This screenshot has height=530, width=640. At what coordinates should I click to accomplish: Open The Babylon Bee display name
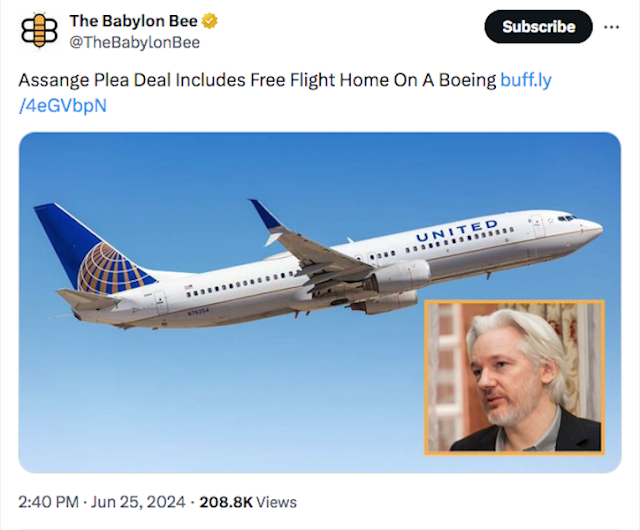133,21
